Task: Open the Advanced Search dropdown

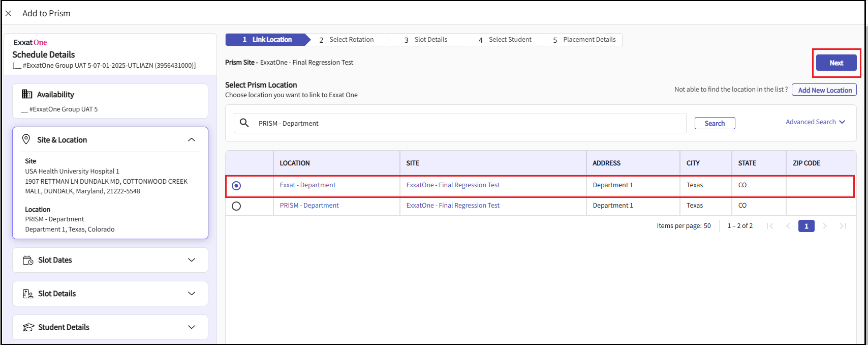Action: pyautogui.click(x=815, y=122)
